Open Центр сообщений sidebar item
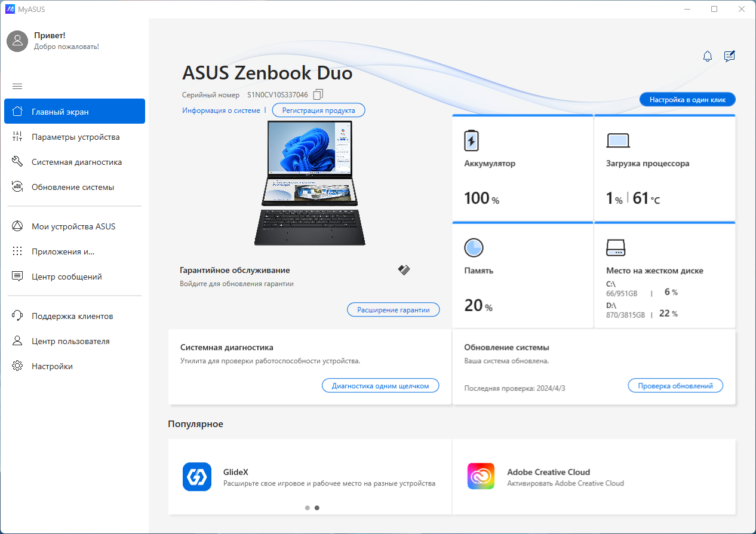 [75, 277]
